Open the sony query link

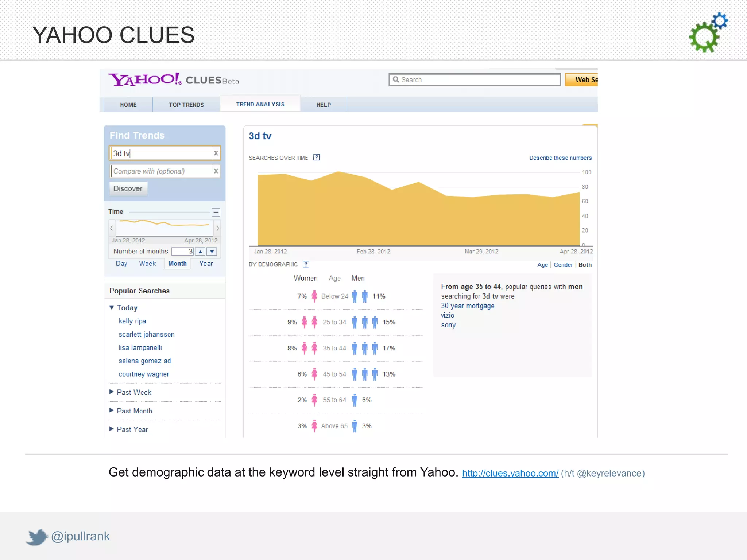click(448, 325)
